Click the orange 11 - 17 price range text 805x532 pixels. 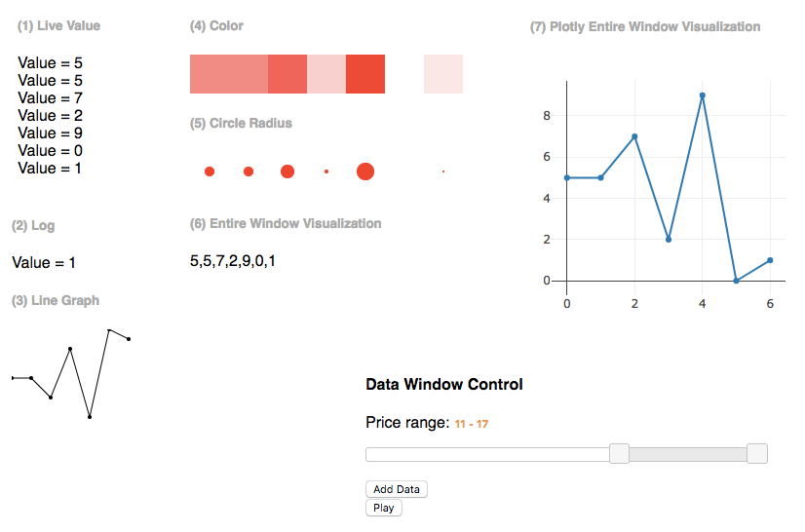tap(472, 425)
